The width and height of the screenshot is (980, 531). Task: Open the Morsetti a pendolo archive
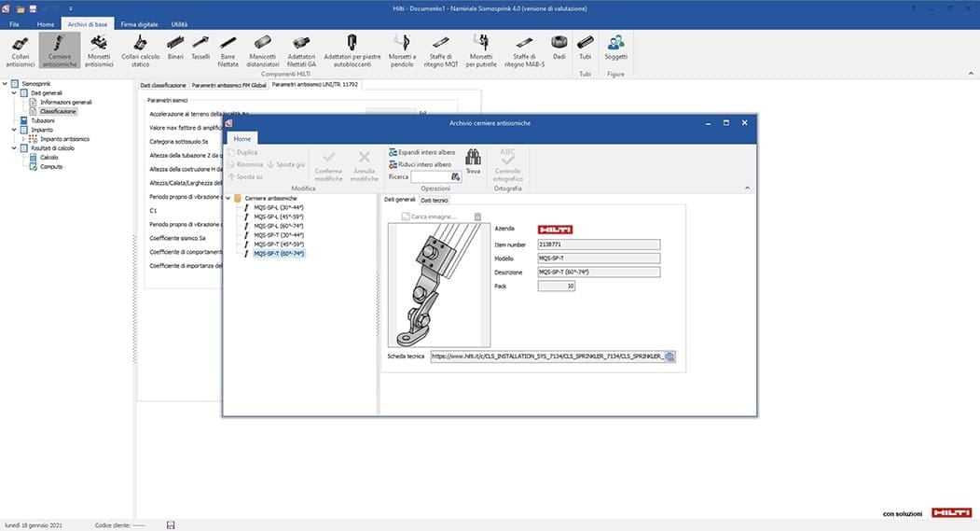(402, 50)
